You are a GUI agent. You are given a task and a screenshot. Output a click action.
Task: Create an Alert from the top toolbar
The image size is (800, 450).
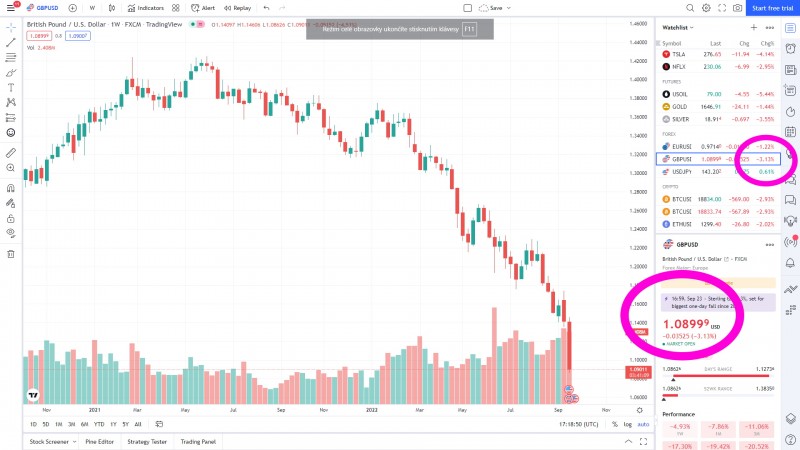[204, 8]
